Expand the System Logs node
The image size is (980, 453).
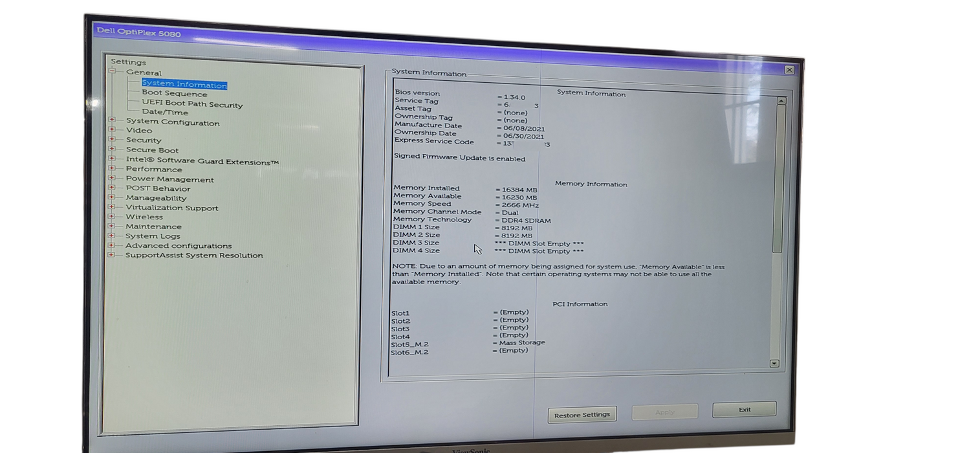point(112,236)
